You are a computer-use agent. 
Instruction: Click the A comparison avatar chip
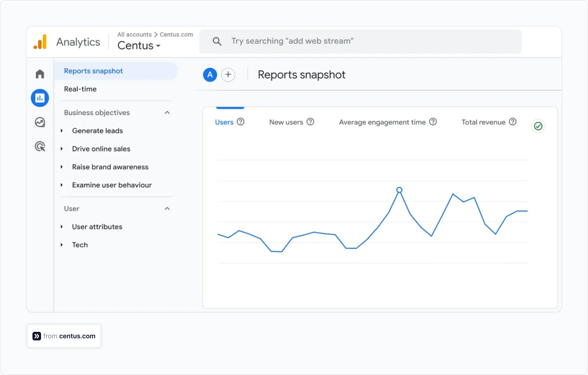pos(210,75)
